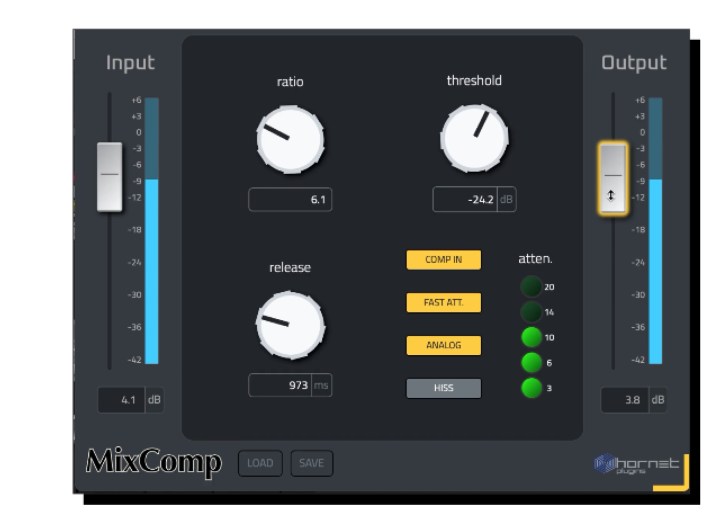Click the ratio value field showing 6.1
Viewport: 720px width, 519px height.
pos(290,200)
